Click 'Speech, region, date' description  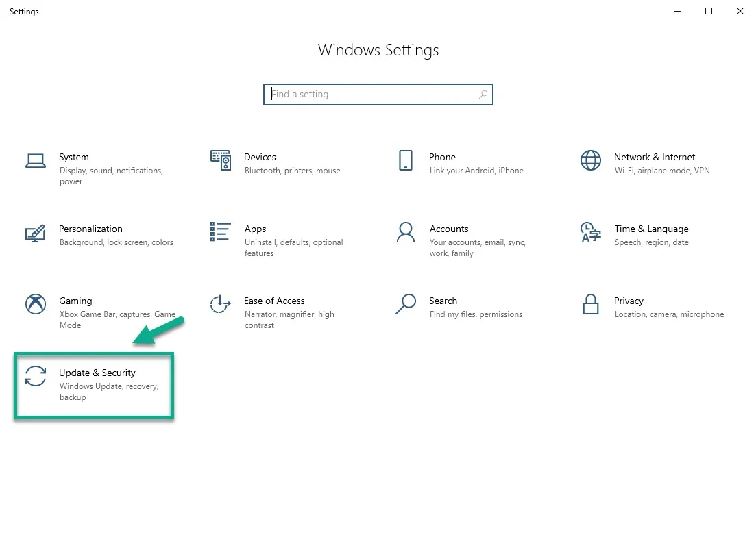point(651,242)
